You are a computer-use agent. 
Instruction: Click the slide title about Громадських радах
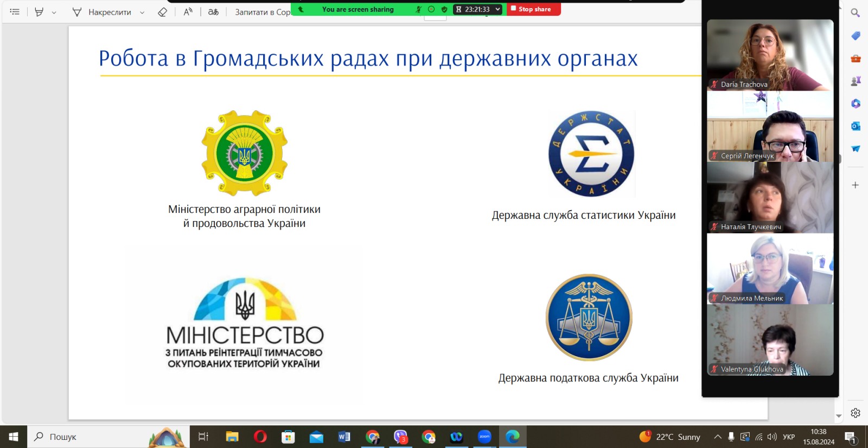click(x=368, y=59)
